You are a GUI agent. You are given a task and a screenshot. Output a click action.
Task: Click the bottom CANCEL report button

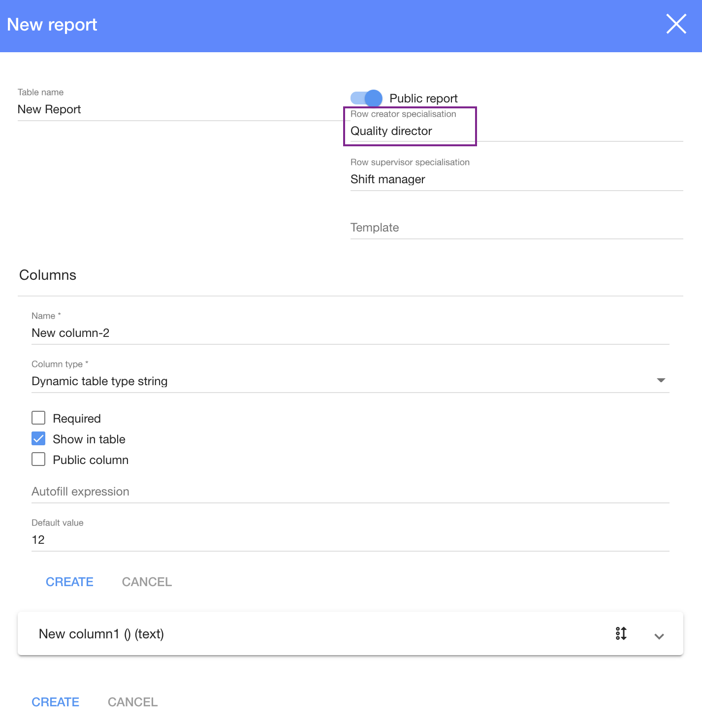click(x=133, y=702)
